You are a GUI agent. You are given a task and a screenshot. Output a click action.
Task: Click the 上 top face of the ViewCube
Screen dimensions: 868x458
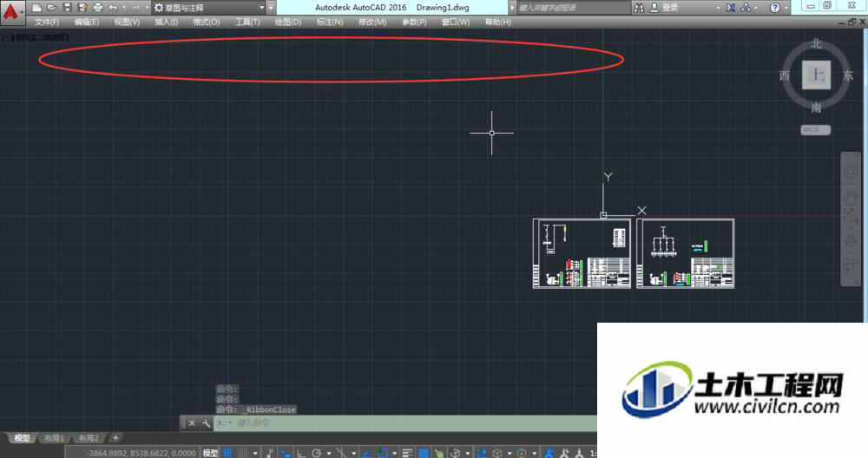817,75
